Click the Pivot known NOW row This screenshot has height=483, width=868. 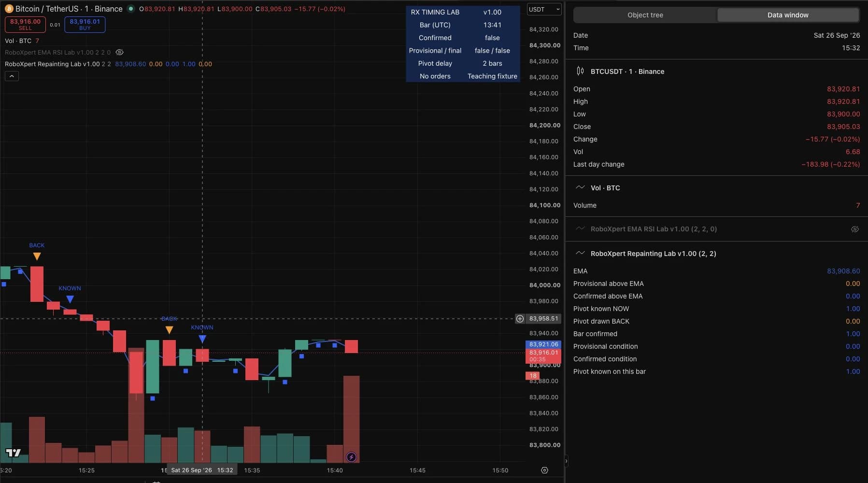point(716,309)
